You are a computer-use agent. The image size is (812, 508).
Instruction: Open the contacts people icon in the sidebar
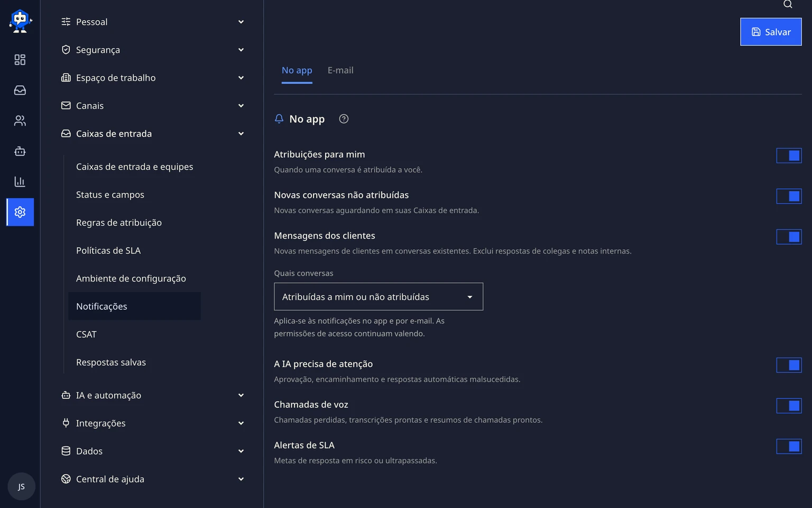point(20,121)
